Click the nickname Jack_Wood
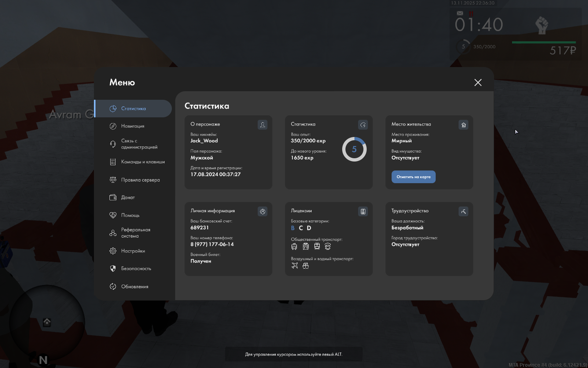Viewport: 588px width, 368px height. pyautogui.click(x=204, y=141)
